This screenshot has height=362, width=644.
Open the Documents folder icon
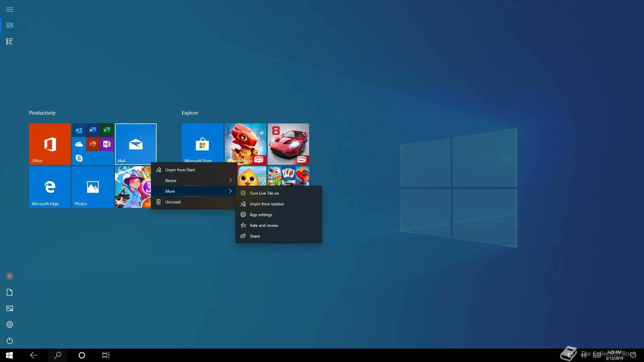pyautogui.click(x=10, y=292)
